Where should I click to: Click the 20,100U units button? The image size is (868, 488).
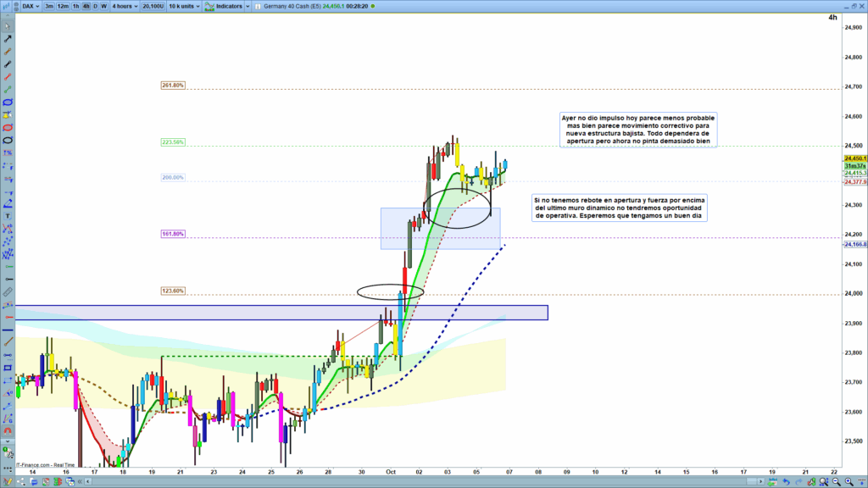click(153, 6)
